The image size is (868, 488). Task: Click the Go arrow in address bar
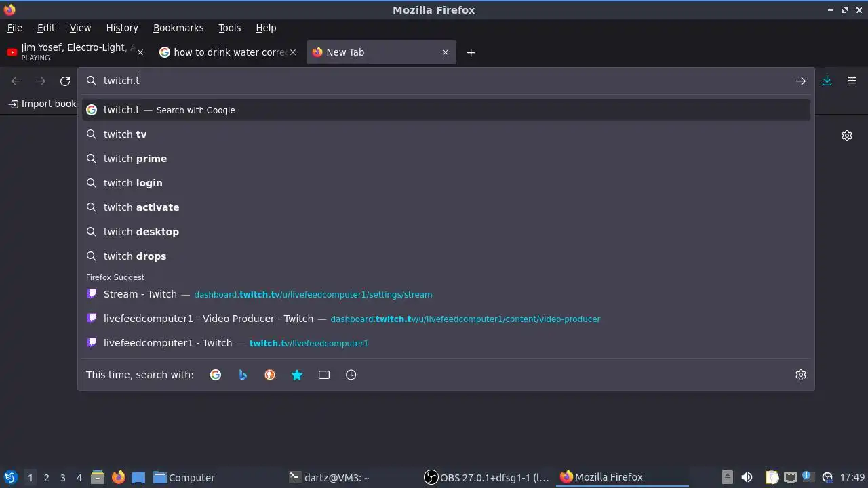pos(801,81)
